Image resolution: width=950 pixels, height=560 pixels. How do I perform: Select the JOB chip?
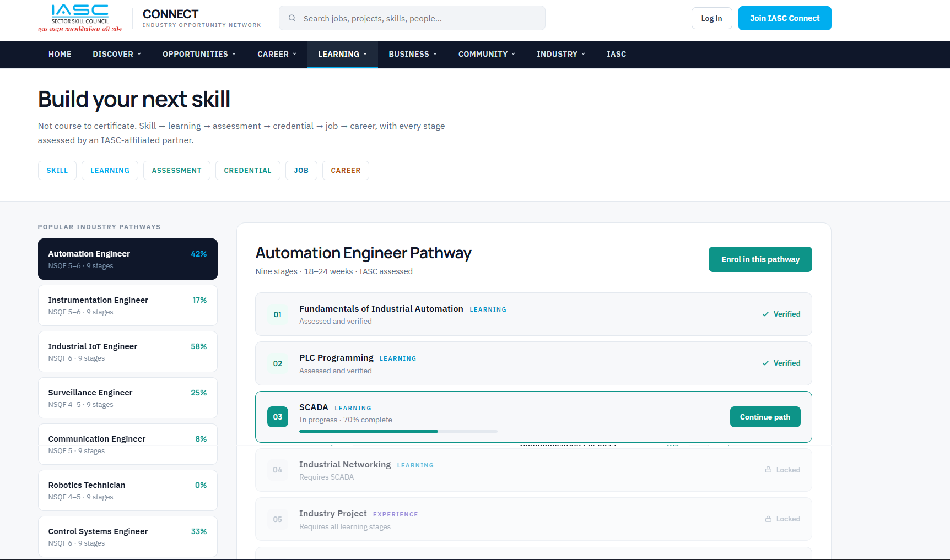tap(301, 171)
